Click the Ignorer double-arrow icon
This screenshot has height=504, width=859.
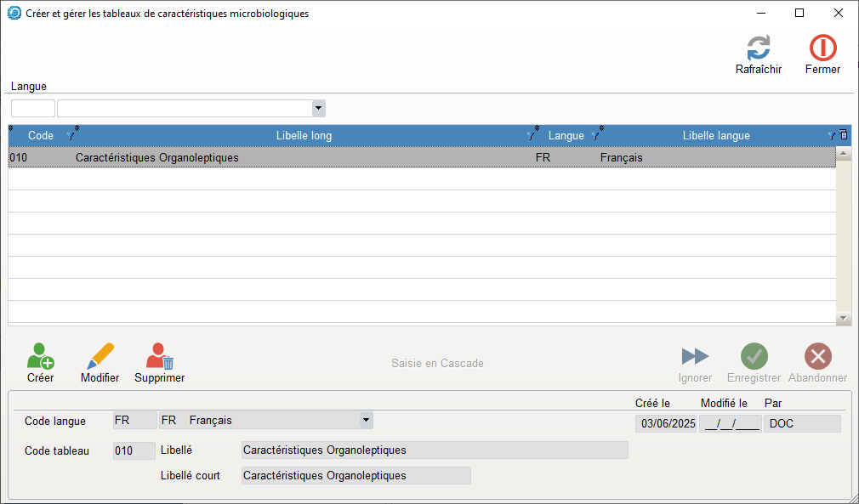[x=695, y=356]
